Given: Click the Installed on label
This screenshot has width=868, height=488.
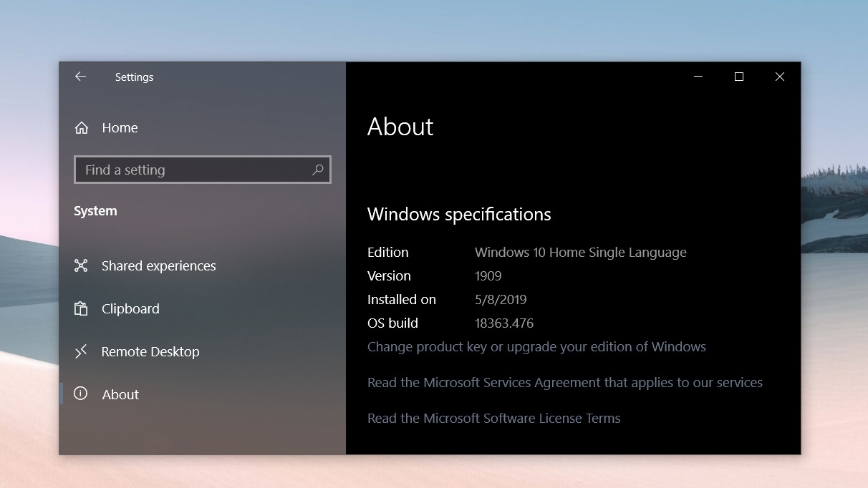Looking at the screenshot, I should (402, 299).
